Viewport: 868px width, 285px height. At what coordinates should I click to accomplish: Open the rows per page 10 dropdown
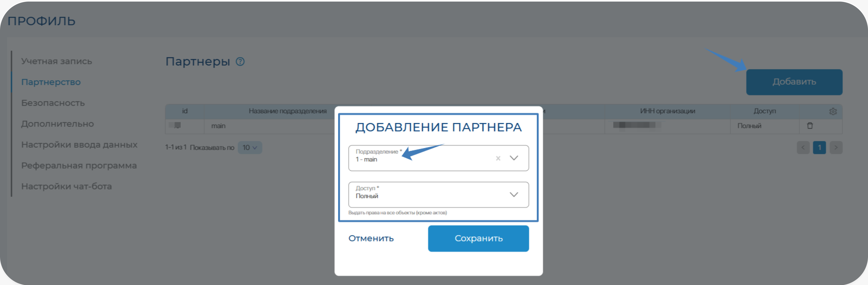250,148
